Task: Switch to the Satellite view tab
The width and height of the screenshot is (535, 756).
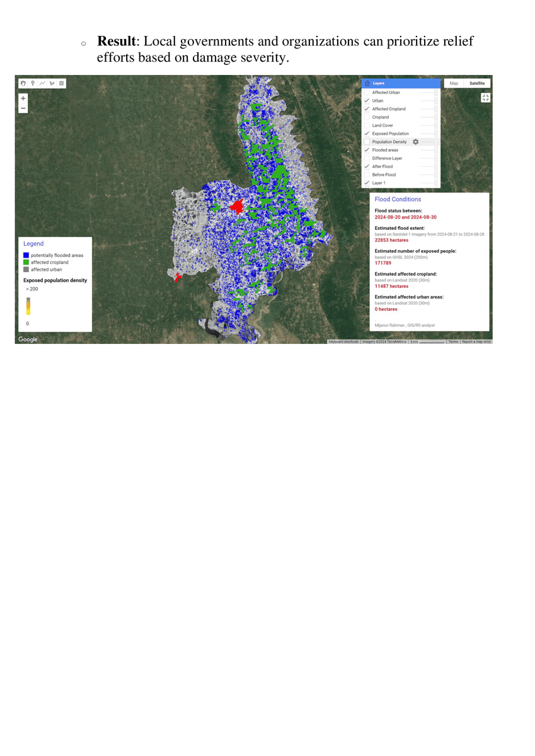Action: [477, 83]
